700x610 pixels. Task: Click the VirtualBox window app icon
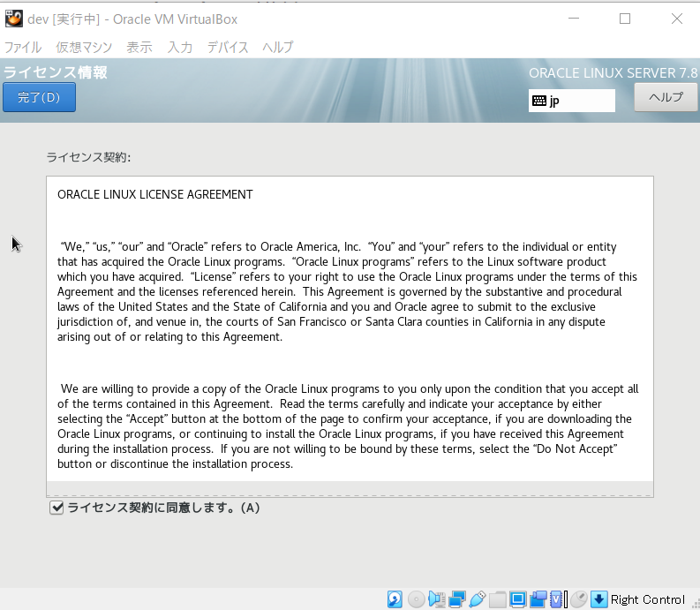pyautogui.click(x=14, y=19)
